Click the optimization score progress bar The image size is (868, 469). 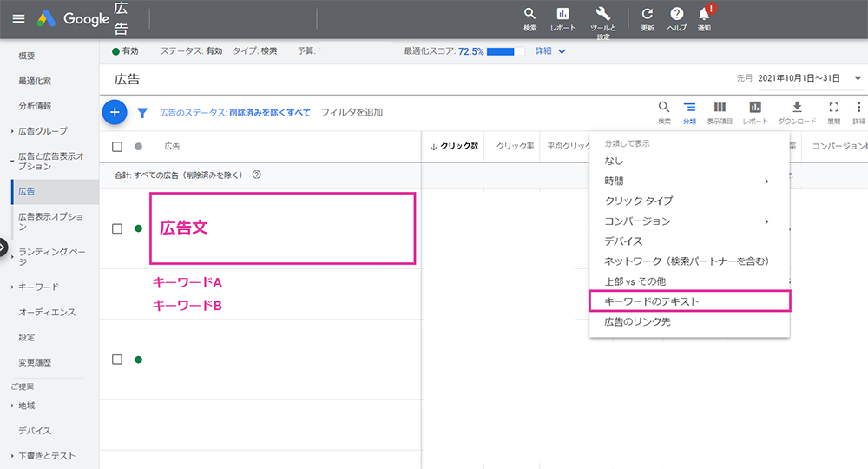505,51
